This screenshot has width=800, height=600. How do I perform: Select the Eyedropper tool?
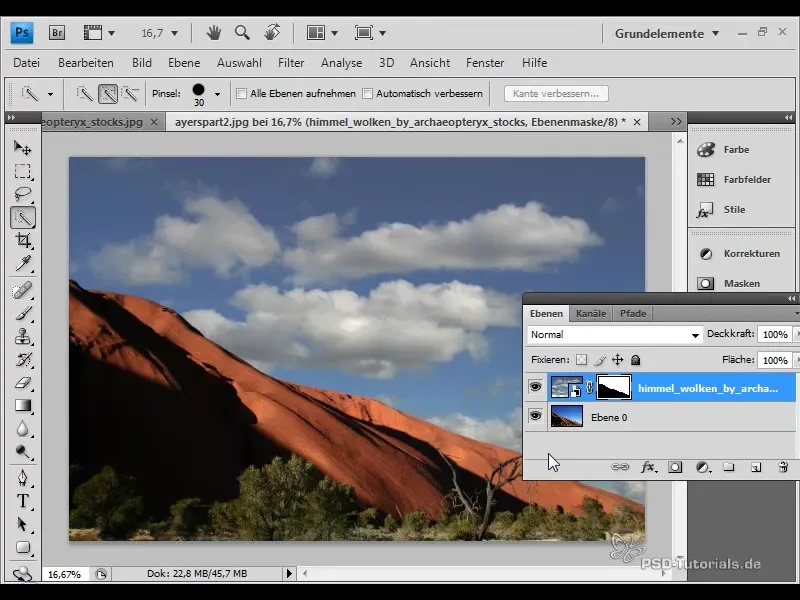[x=22, y=264]
